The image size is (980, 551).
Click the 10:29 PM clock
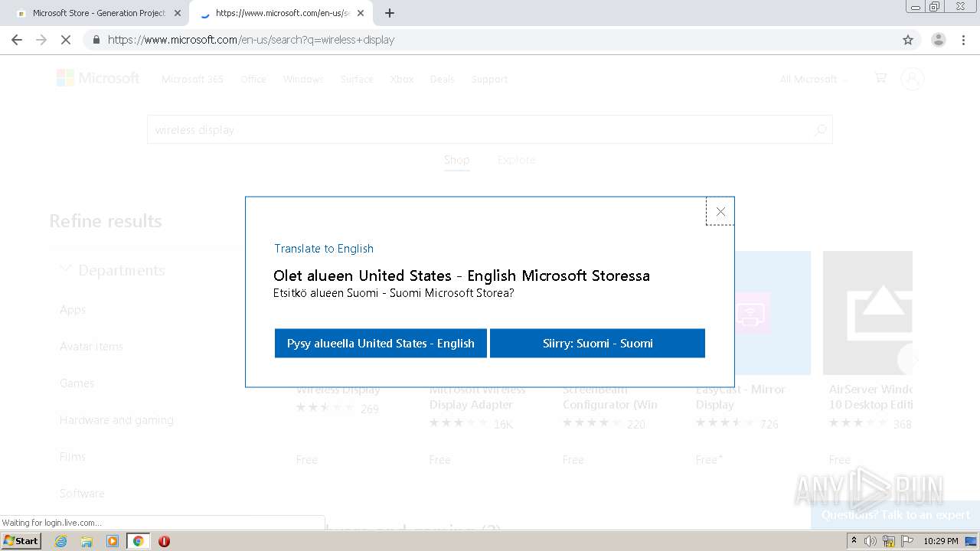tap(941, 541)
